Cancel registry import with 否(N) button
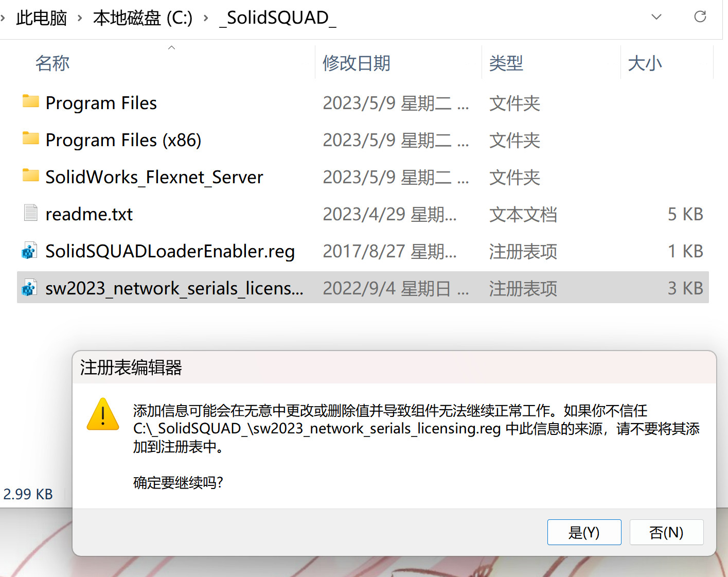The image size is (728, 577). [x=666, y=532]
